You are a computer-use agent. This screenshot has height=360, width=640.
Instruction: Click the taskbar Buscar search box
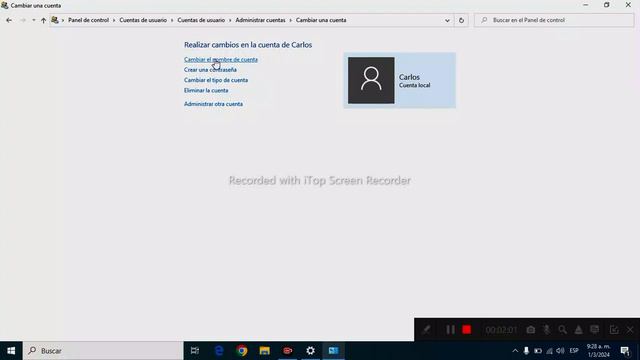[x=103, y=351]
